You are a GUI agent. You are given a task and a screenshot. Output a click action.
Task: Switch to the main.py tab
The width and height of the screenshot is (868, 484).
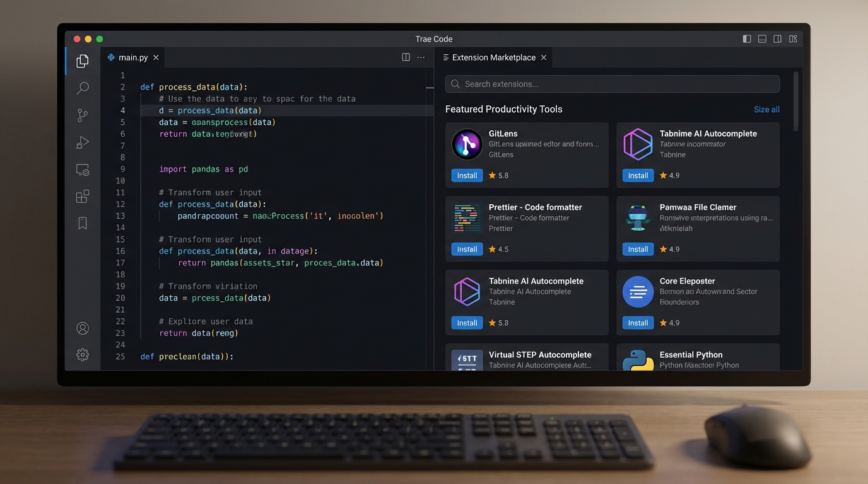[x=132, y=57]
